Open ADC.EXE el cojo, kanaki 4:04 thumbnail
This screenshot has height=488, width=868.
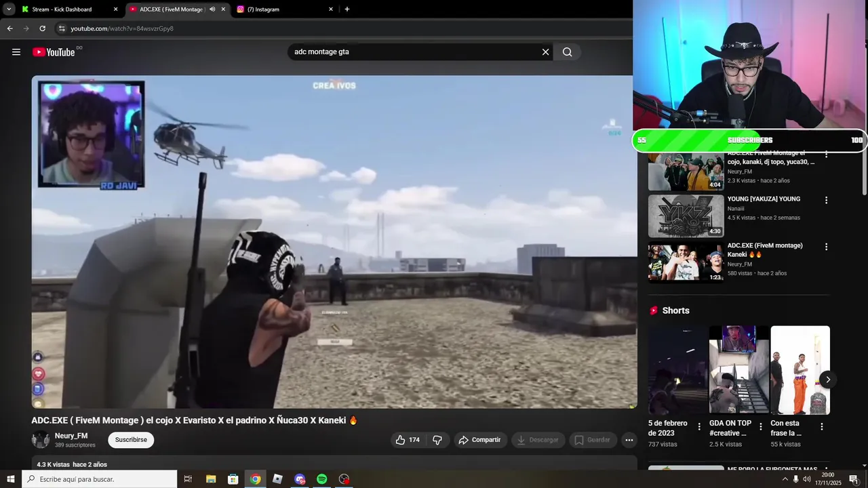click(686, 171)
